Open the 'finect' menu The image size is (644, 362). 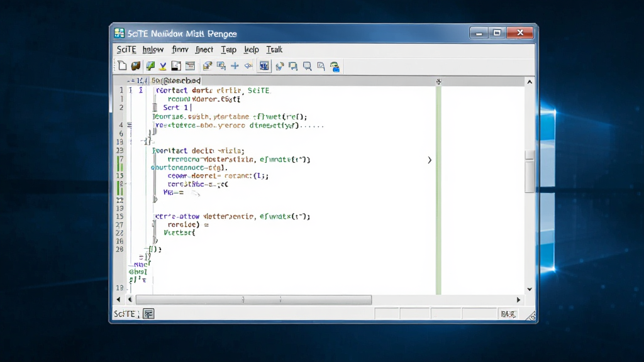tap(204, 50)
